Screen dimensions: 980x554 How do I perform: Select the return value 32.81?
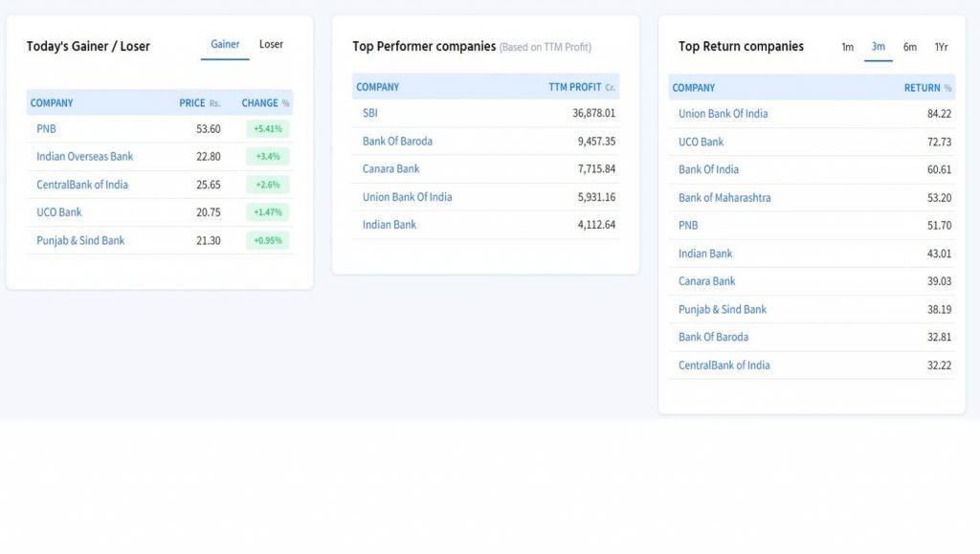tap(940, 337)
